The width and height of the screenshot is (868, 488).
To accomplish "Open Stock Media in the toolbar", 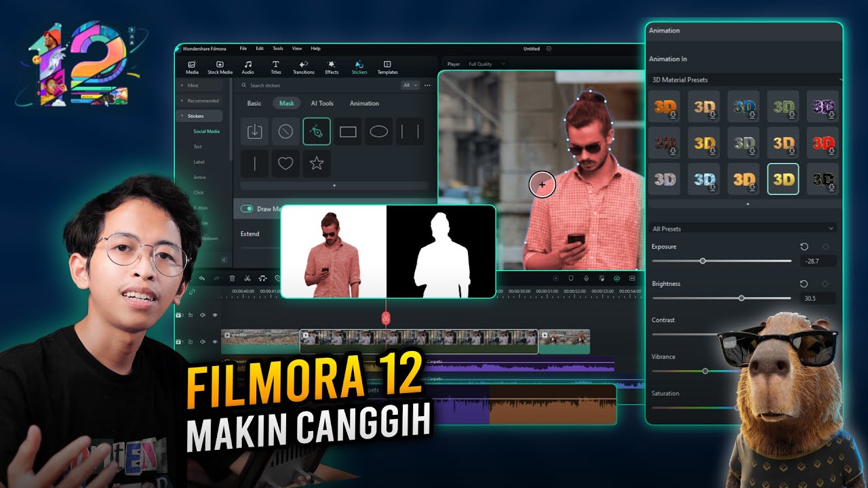I will [220, 67].
